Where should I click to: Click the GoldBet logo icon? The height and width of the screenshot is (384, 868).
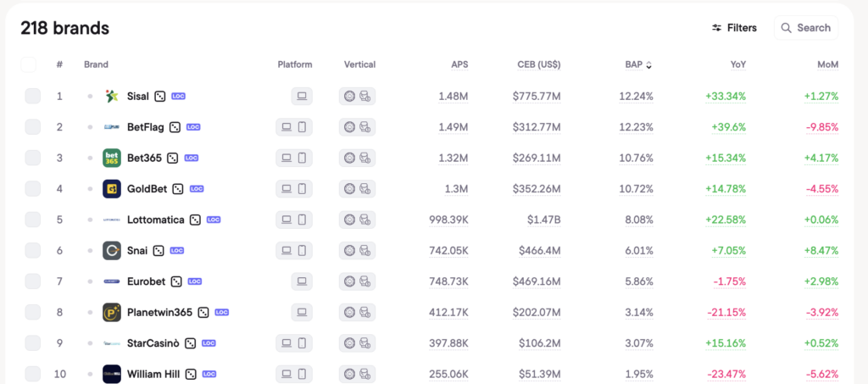(x=112, y=189)
